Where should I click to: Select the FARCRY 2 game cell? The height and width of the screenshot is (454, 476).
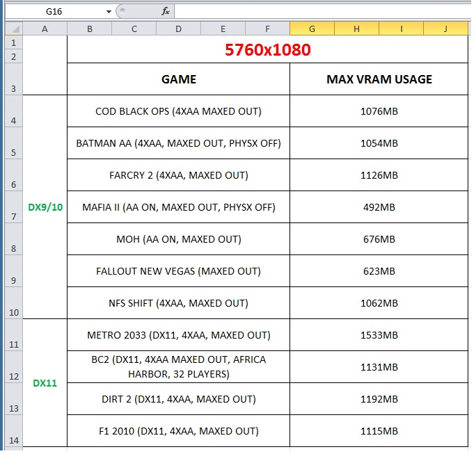click(x=178, y=175)
